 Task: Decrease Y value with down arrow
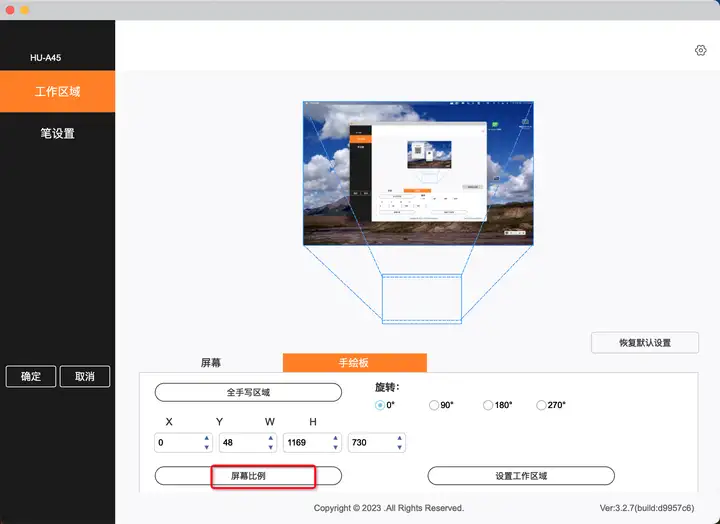(271, 447)
